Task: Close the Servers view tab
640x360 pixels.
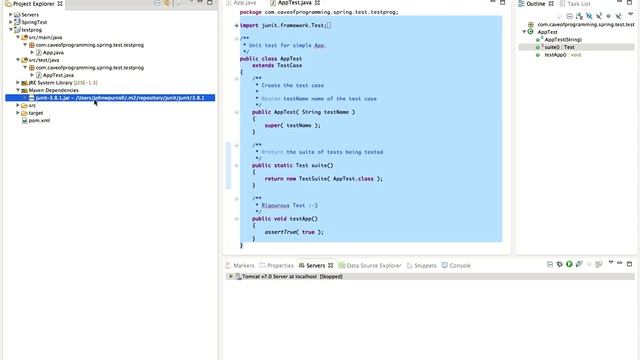Action: tap(331, 265)
